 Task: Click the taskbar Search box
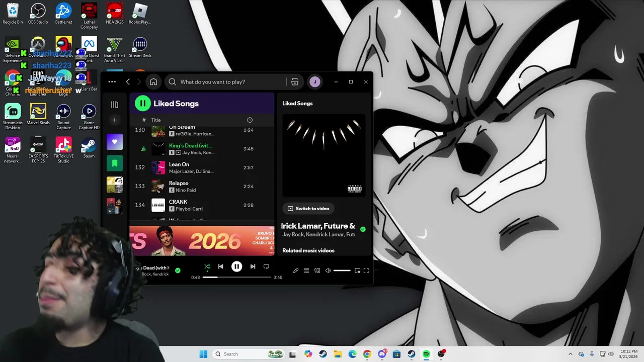pyautogui.click(x=249, y=354)
